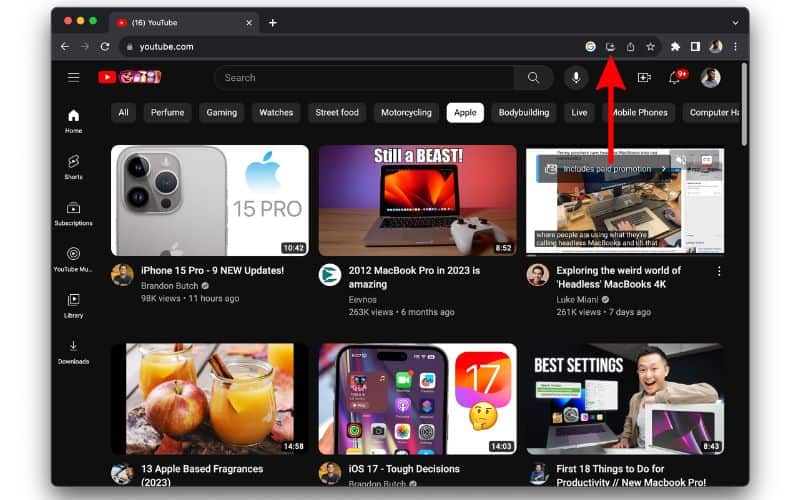Open the YouTube hamburger guide menu
This screenshot has width=800, height=500.
73,77
